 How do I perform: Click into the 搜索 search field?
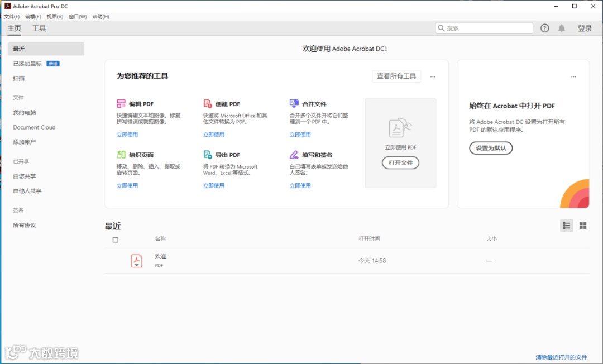pyautogui.click(x=484, y=28)
